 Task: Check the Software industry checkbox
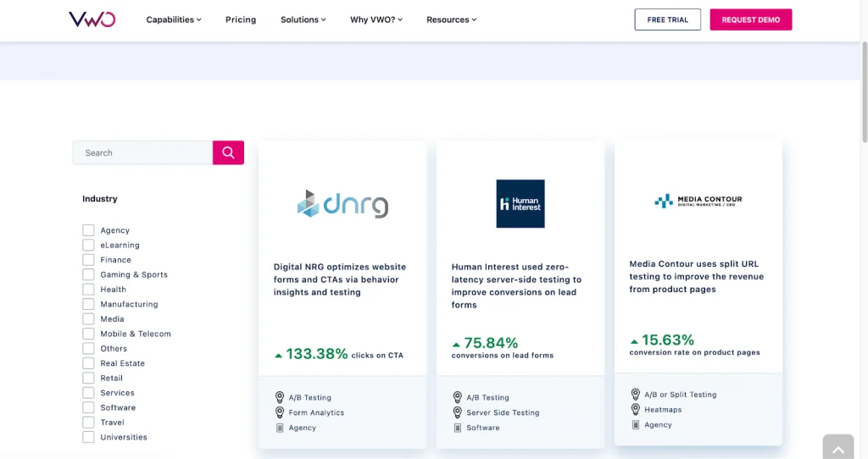pyautogui.click(x=88, y=407)
